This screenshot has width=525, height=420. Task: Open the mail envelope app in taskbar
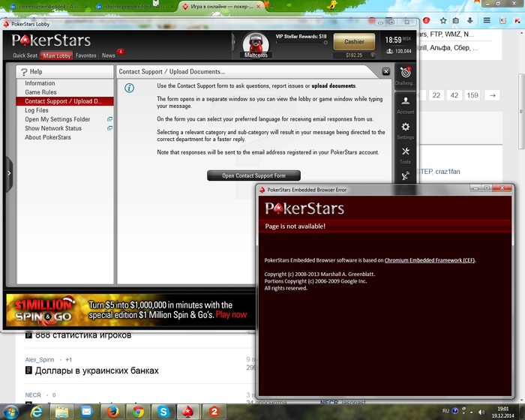click(x=87, y=412)
